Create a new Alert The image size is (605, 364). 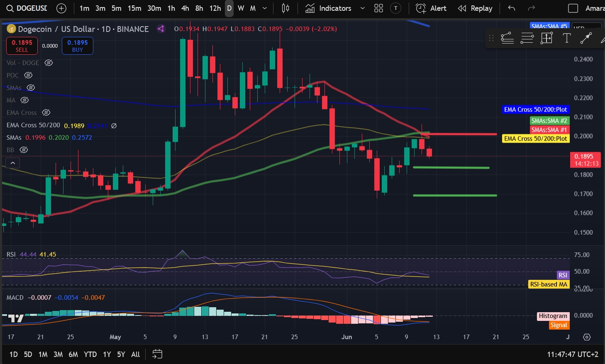point(431,8)
